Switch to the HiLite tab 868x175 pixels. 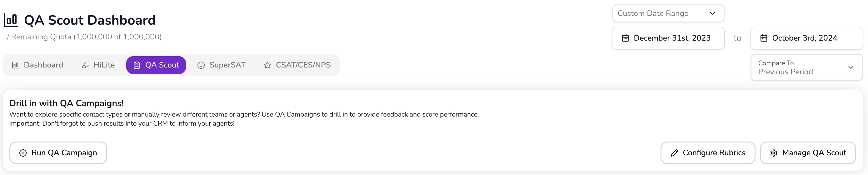coord(98,65)
